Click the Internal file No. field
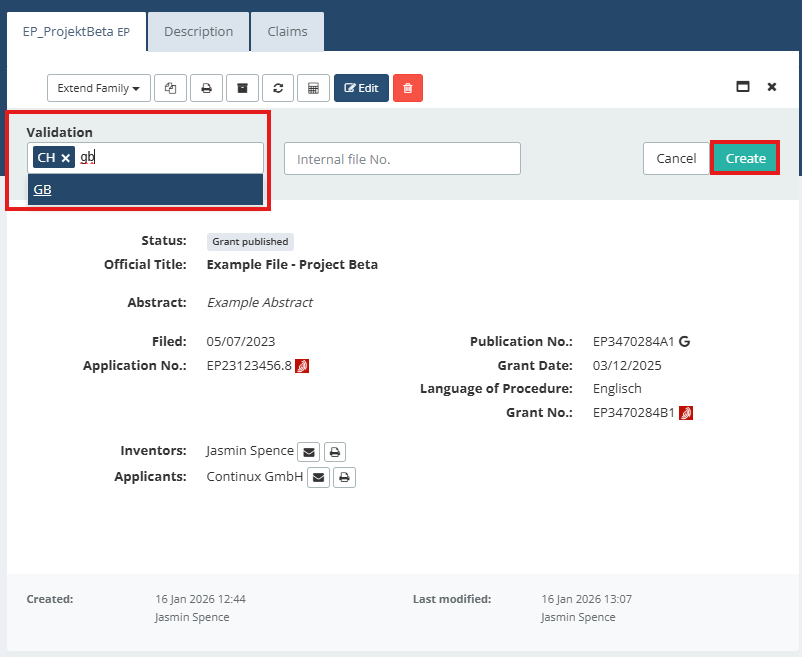Screen dimensions: 802x657 (x=403, y=158)
